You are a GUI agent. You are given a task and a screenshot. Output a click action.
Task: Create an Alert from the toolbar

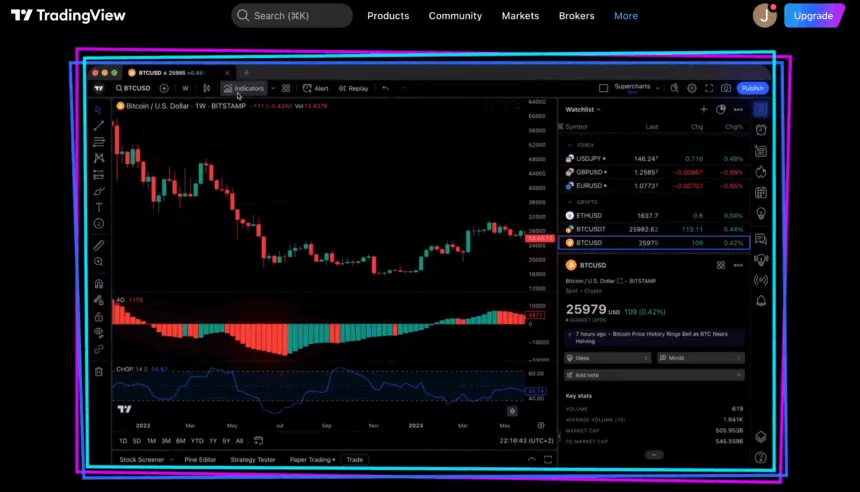[x=316, y=88]
